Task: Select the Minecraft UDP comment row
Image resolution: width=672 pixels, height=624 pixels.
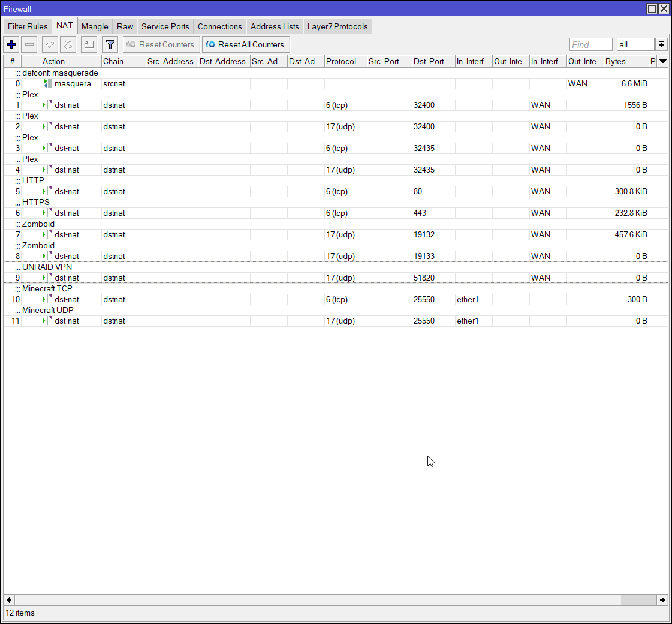Action: (336, 310)
